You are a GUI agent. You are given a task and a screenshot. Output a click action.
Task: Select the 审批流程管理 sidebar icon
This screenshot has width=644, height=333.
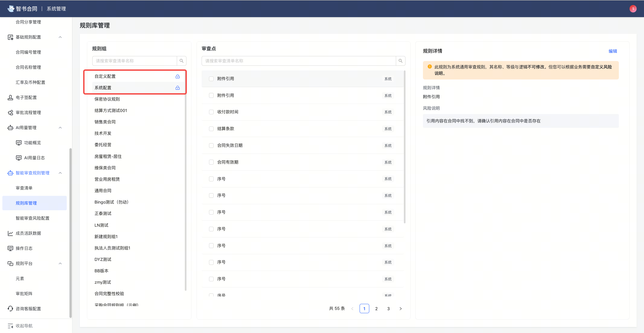tap(10, 112)
